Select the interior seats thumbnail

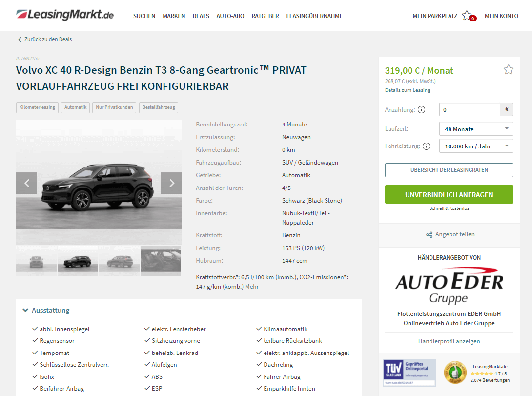click(x=161, y=261)
